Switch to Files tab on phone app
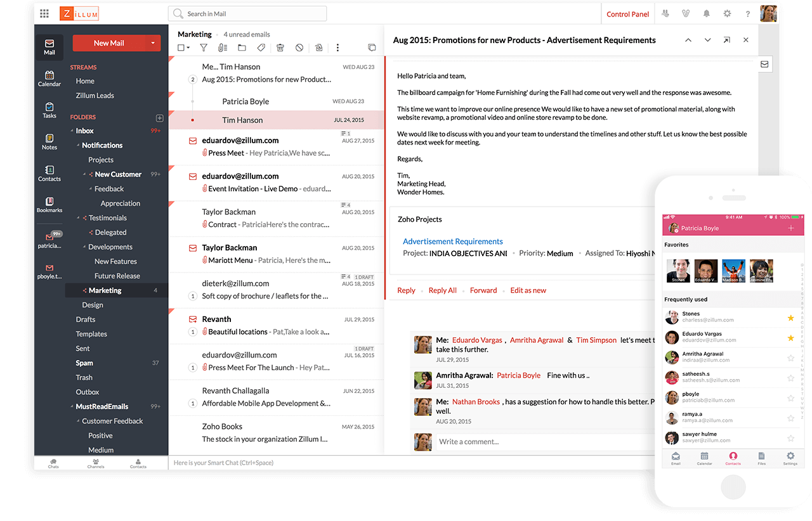 pos(761,458)
